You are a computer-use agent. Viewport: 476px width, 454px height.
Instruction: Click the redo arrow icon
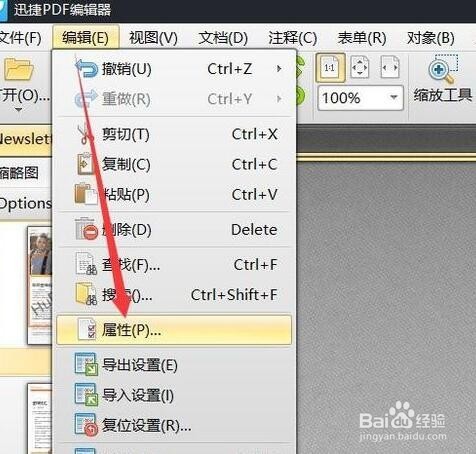tap(86, 99)
